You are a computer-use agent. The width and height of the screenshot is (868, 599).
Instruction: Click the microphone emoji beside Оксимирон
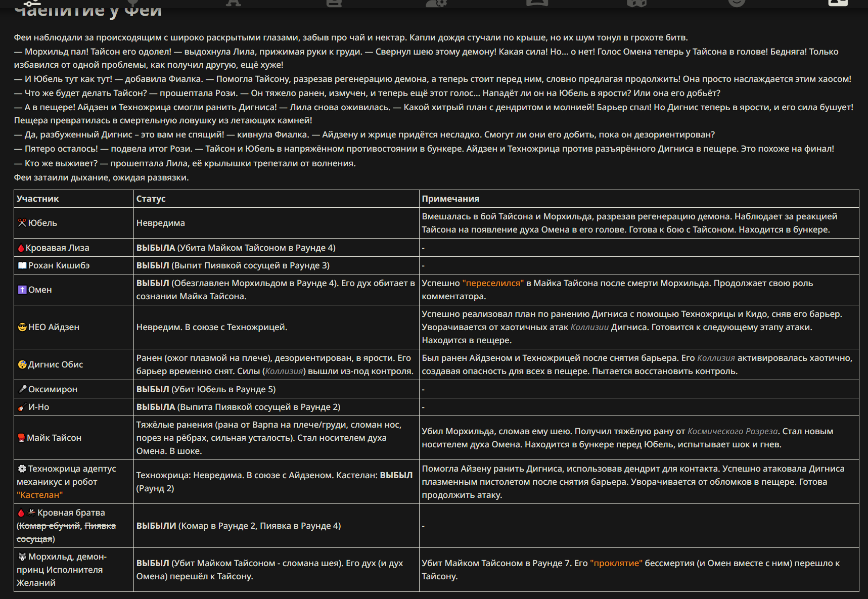pos(22,389)
